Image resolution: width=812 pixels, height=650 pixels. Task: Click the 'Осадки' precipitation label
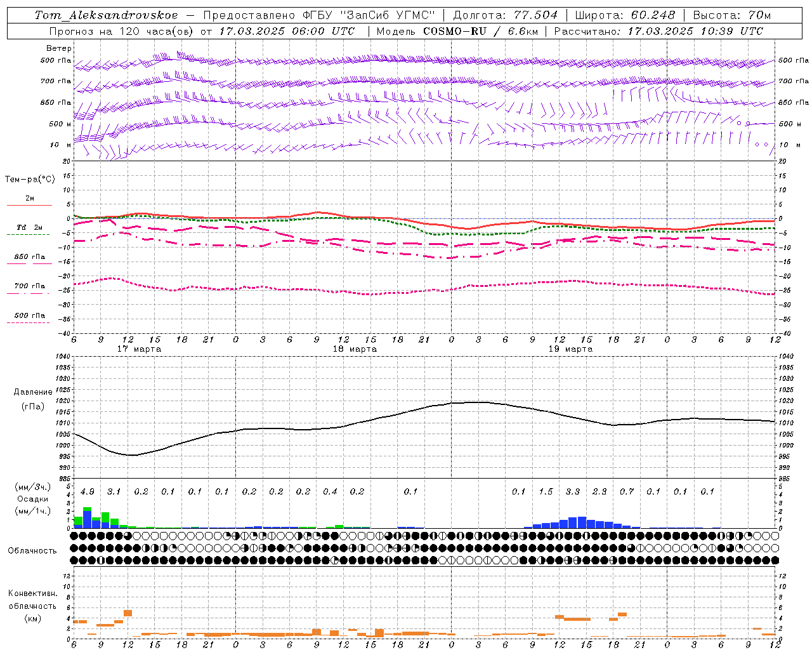[x=33, y=499]
